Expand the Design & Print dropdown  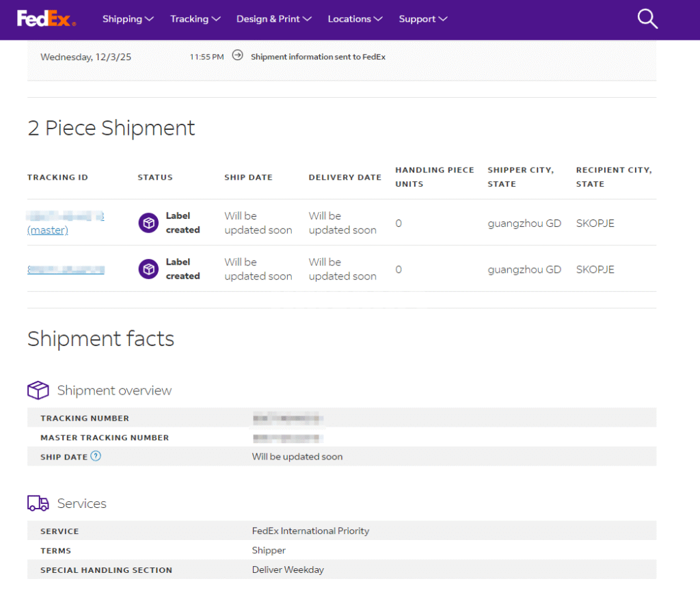point(273,19)
